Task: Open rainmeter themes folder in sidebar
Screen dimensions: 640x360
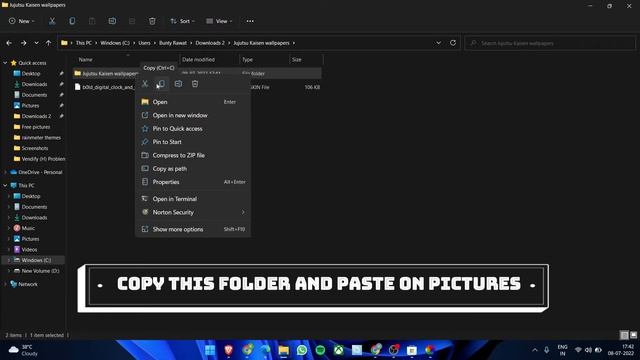Action: [41, 138]
